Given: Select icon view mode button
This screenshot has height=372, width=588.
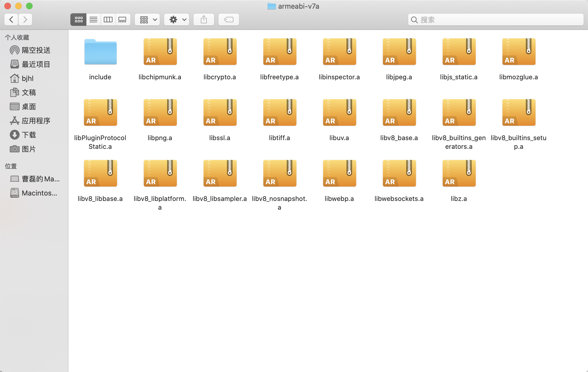Looking at the screenshot, I should (79, 20).
